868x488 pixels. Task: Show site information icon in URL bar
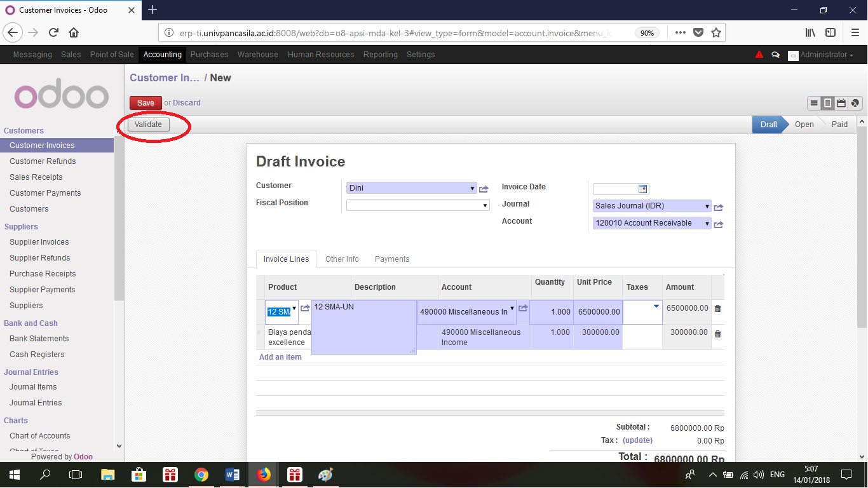[168, 32]
